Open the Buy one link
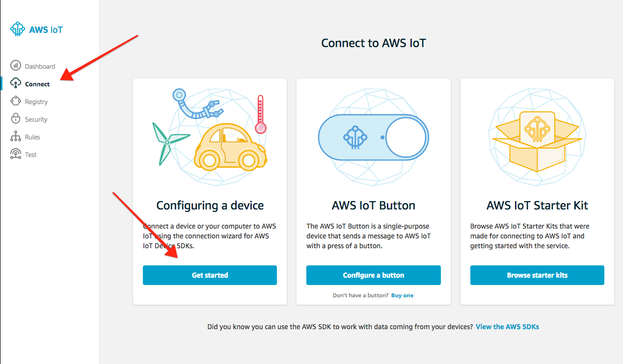623x364 pixels. (402, 295)
